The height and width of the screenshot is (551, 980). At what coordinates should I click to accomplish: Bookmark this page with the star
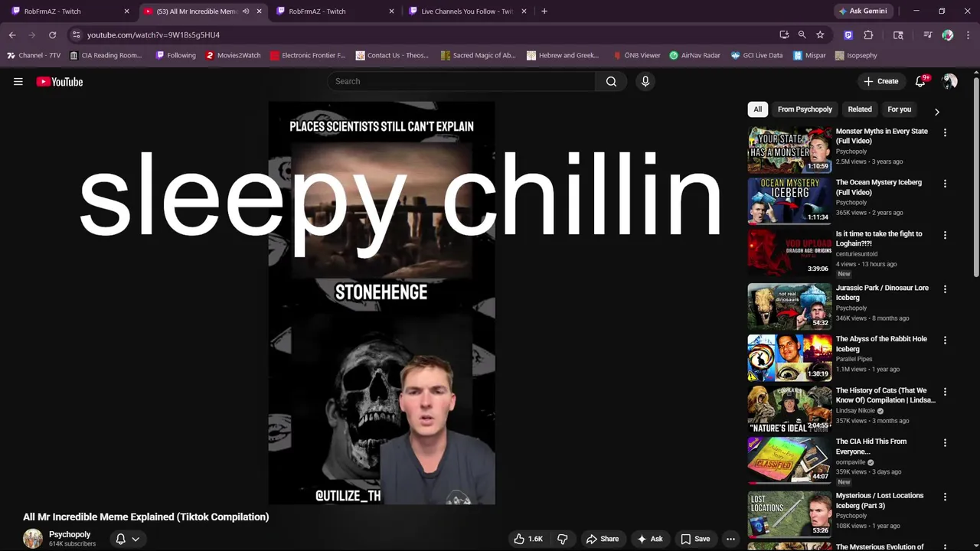(x=820, y=34)
